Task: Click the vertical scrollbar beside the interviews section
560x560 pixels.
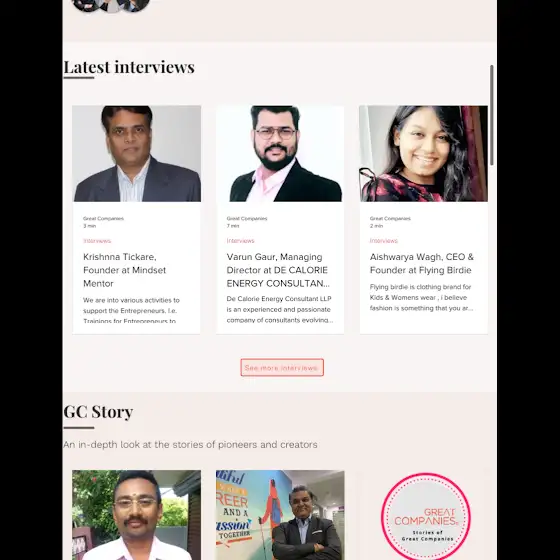Action: (x=491, y=115)
